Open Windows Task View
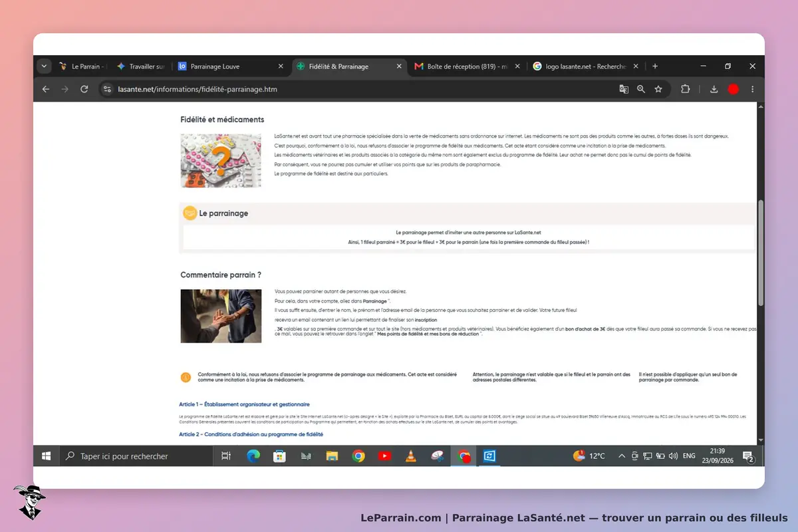The width and height of the screenshot is (798, 532). [x=226, y=456]
